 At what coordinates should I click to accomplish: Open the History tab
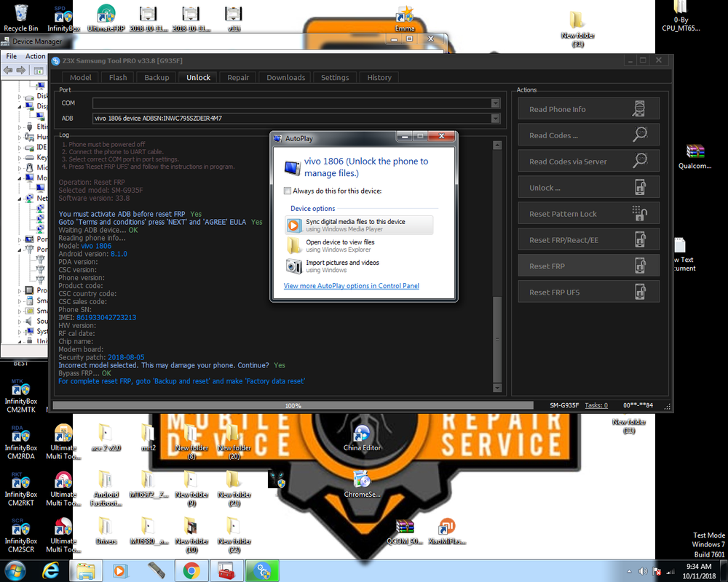(379, 78)
